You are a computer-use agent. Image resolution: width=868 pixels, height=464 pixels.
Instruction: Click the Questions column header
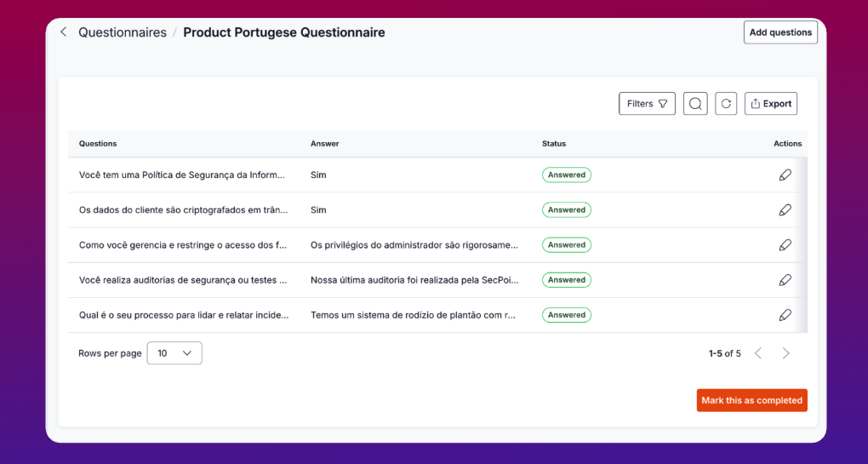coord(98,144)
